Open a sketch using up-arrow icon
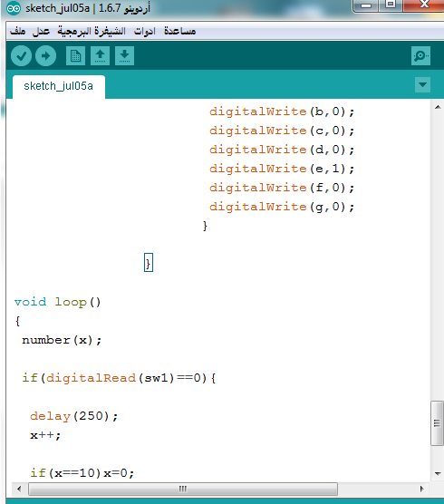The width and height of the screenshot is (444, 504). pyautogui.click(x=100, y=56)
